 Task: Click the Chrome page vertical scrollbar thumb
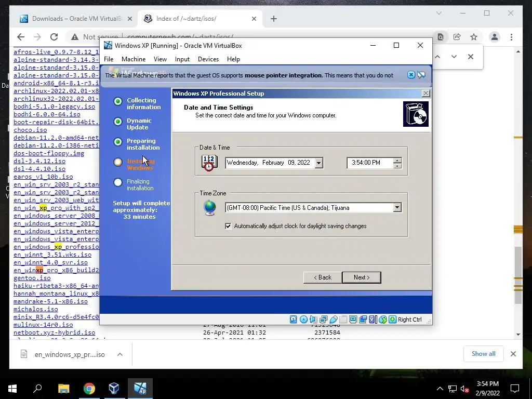(x=518, y=275)
